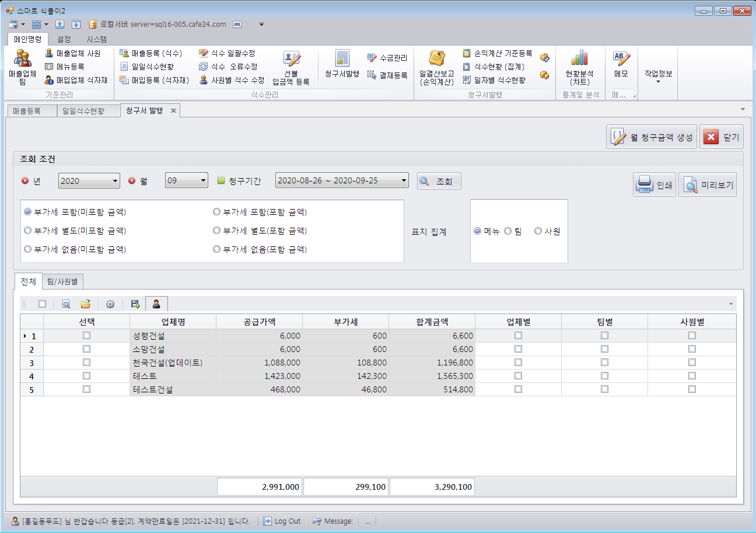756x533 pixels.
Task: Open 메뉴등록 in ribbon
Action: click(x=65, y=67)
